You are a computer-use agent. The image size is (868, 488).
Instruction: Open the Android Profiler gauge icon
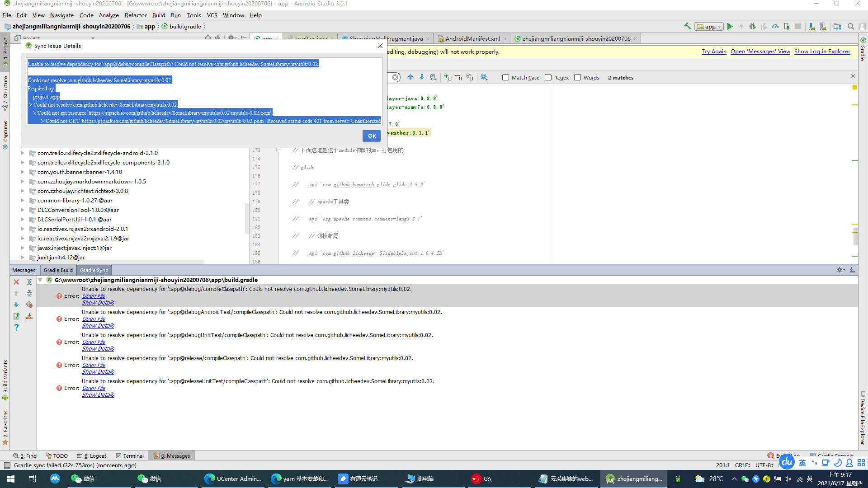click(775, 27)
